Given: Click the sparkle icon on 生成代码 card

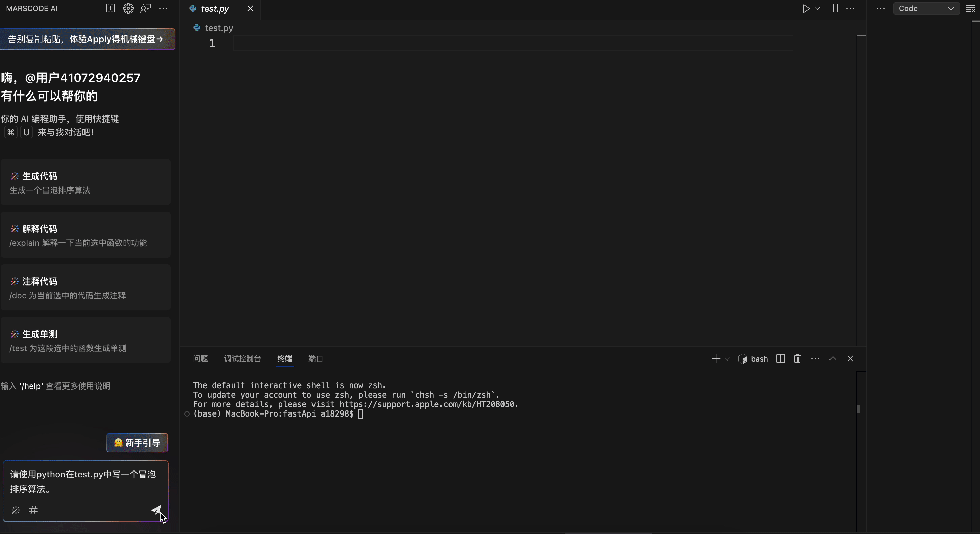Looking at the screenshot, I should click(15, 176).
